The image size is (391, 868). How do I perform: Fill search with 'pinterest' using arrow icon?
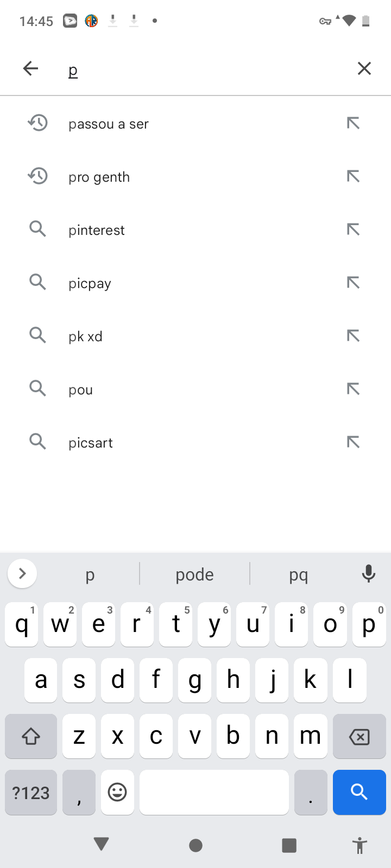353,229
